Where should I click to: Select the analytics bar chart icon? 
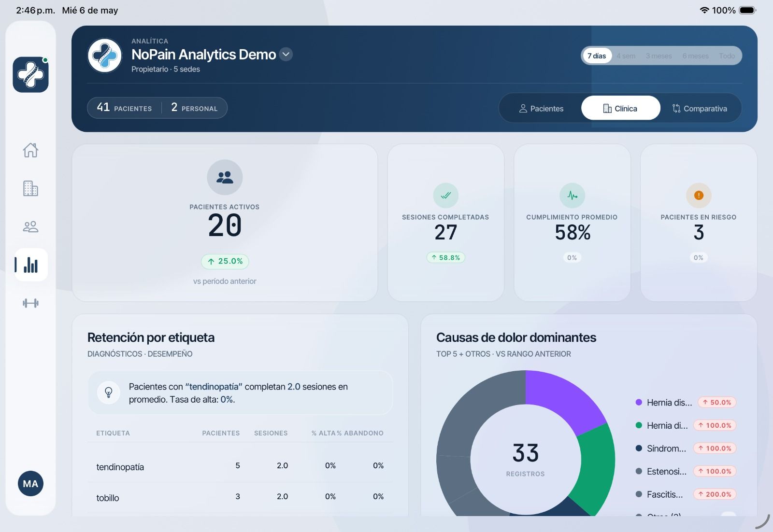[30, 265]
